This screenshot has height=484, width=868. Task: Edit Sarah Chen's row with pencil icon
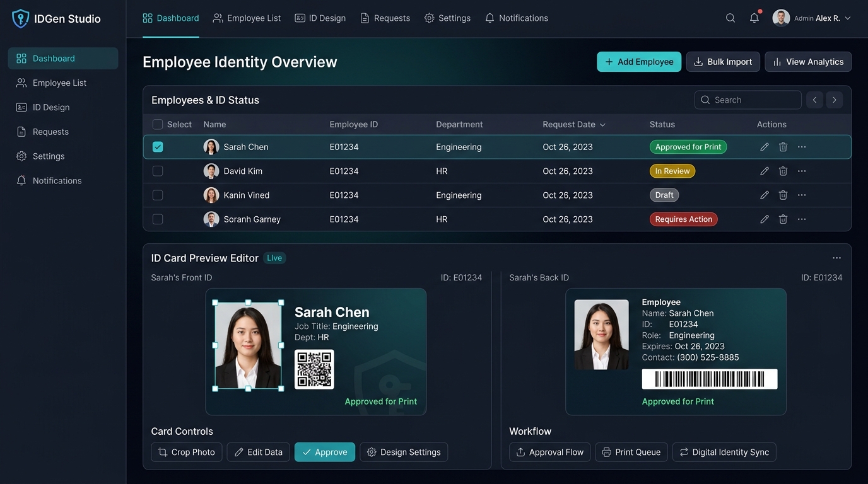[x=765, y=147]
